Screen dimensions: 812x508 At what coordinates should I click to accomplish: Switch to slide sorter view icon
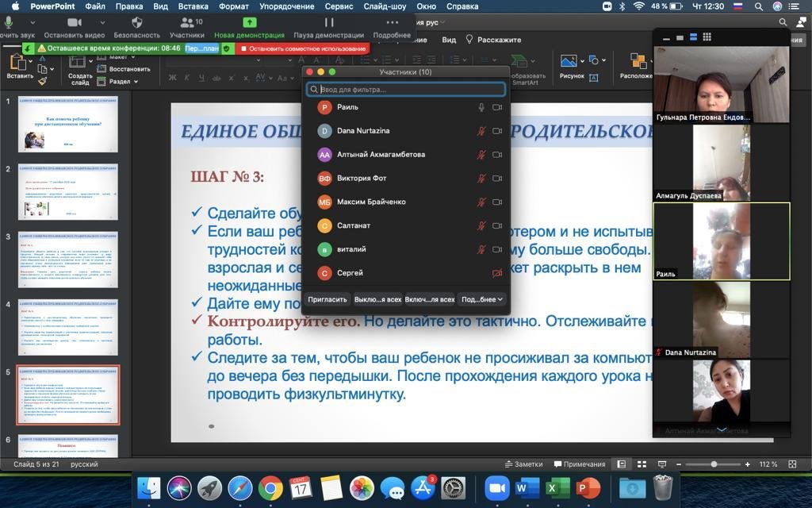pos(642,464)
